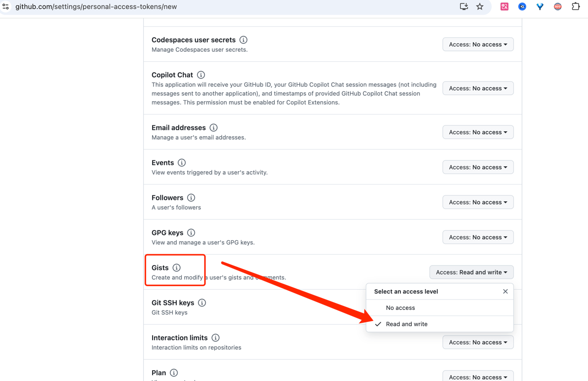The image size is (588, 381).
Task: Open Email addresses access dropdown
Action: pyautogui.click(x=478, y=132)
